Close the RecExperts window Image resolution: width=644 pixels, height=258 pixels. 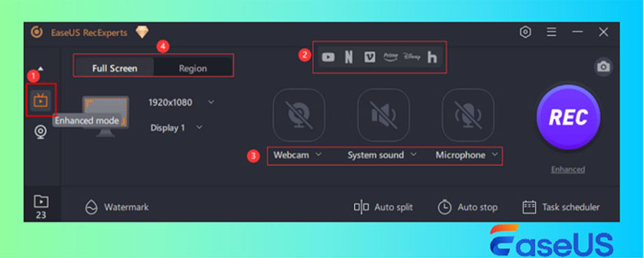[603, 32]
